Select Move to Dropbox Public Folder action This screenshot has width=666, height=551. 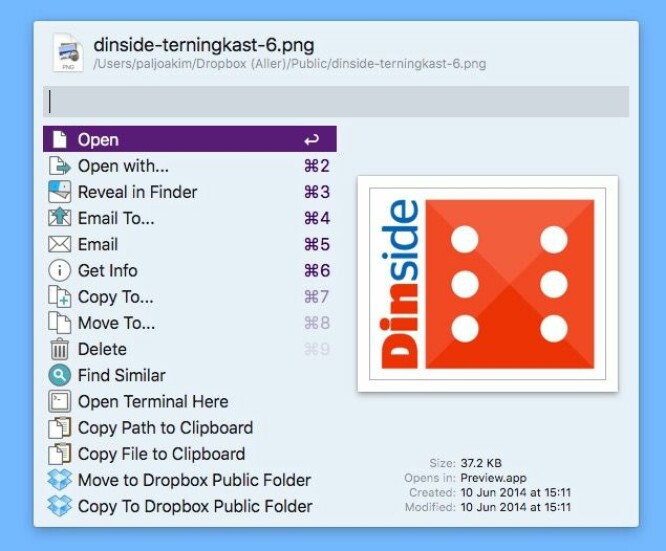[x=190, y=480]
